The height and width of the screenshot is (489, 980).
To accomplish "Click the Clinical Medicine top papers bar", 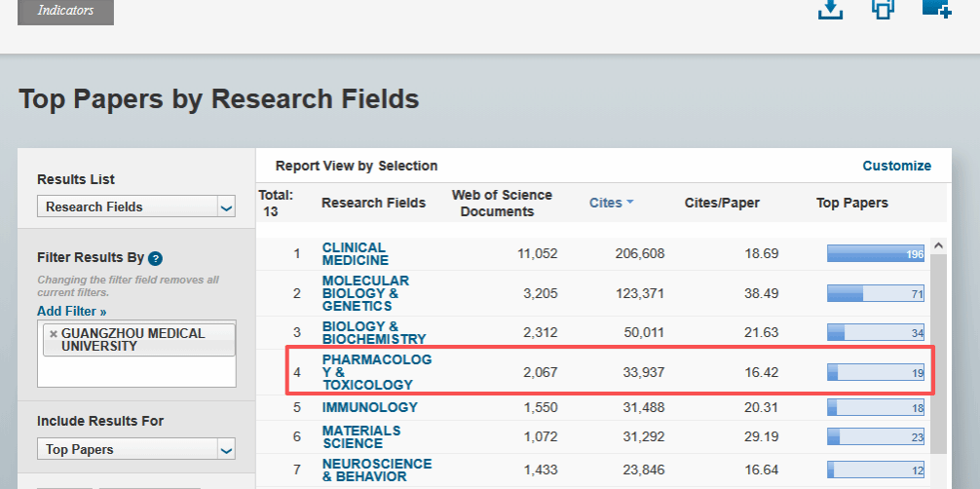I will [875, 254].
